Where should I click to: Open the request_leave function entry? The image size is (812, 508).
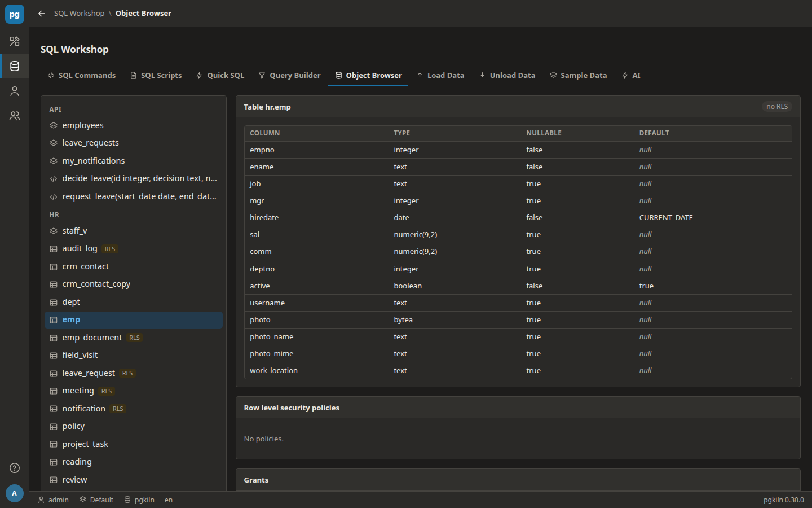coord(134,196)
